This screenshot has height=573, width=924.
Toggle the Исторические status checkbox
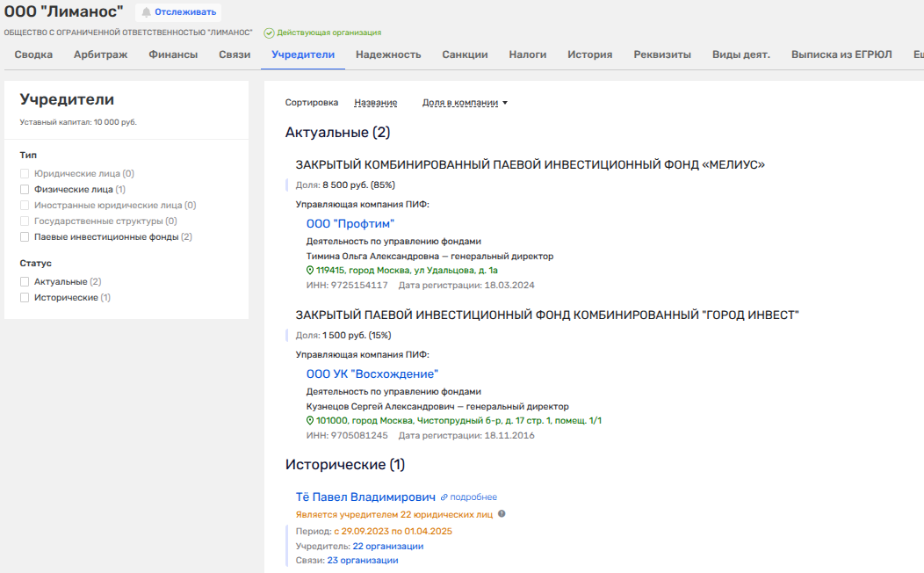coord(25,298)
